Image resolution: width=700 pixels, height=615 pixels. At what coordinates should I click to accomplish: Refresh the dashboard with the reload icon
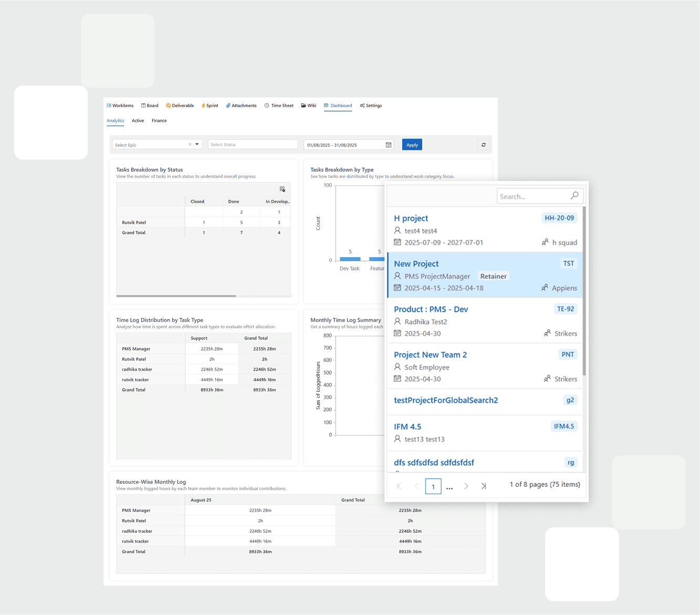(x=484, y=145)
